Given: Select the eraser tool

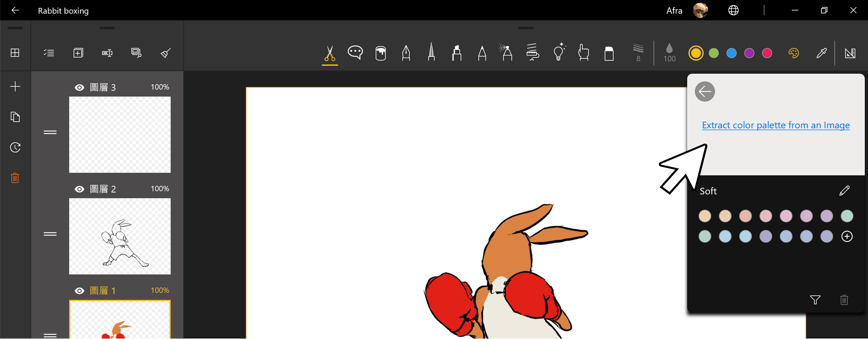Looking at the screenshot, I should coord(609,53).
